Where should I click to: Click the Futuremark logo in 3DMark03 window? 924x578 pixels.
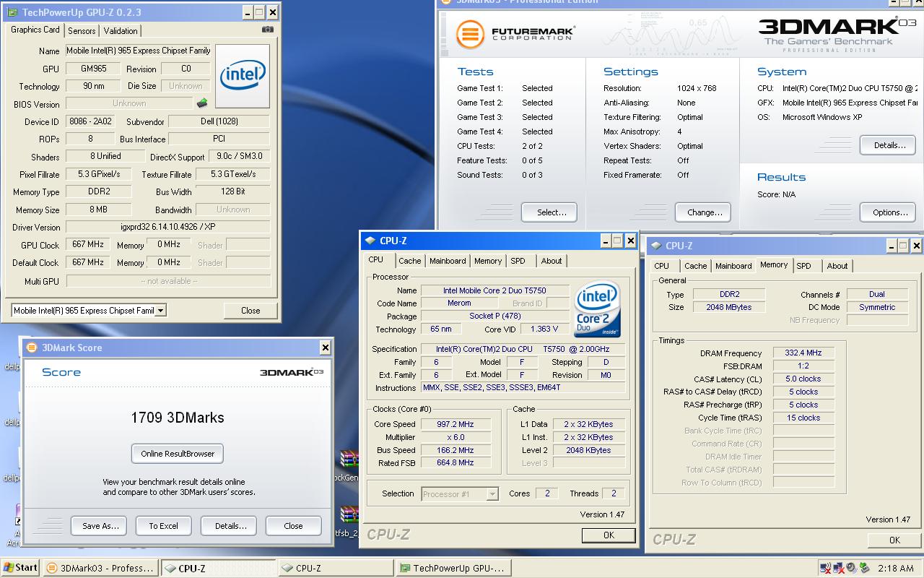(515, 34)
